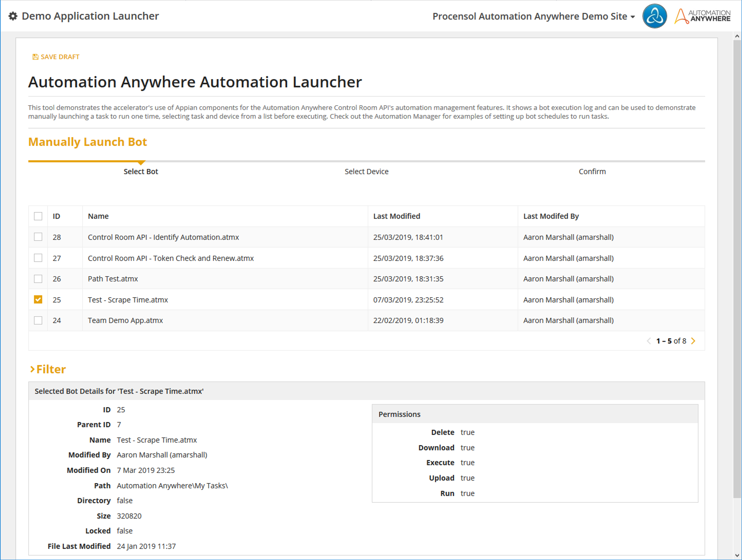Click 'Control Room API - Token Check and Renew.atmx'
Image resolution: width=742 pixels, height=560 pixels.
(x=171, y=258)
